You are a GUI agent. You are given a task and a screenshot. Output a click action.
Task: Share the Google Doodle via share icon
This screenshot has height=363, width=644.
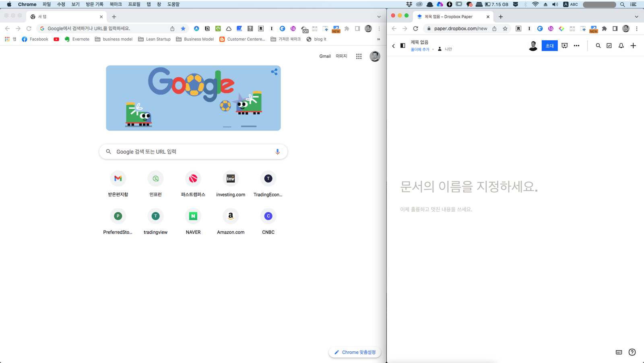(x=274, y=72)
